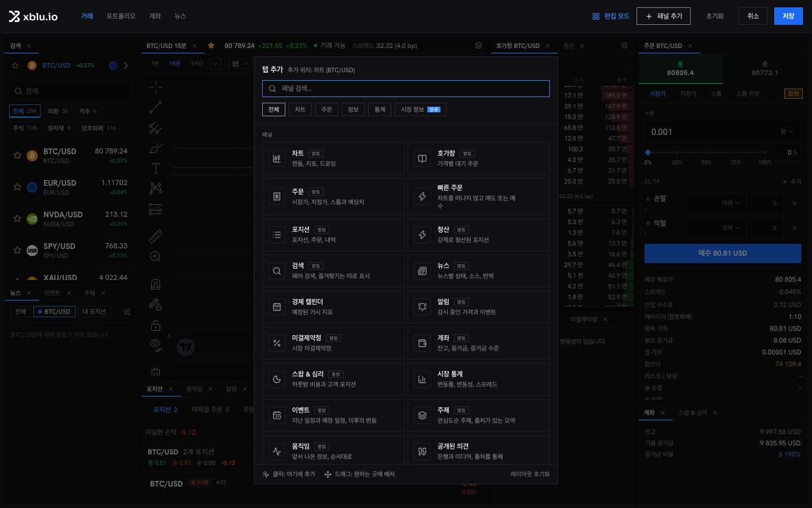The height and width of the screenshot is (508, 812).
Task: Select the ruler measure tool
Action: 156,236
